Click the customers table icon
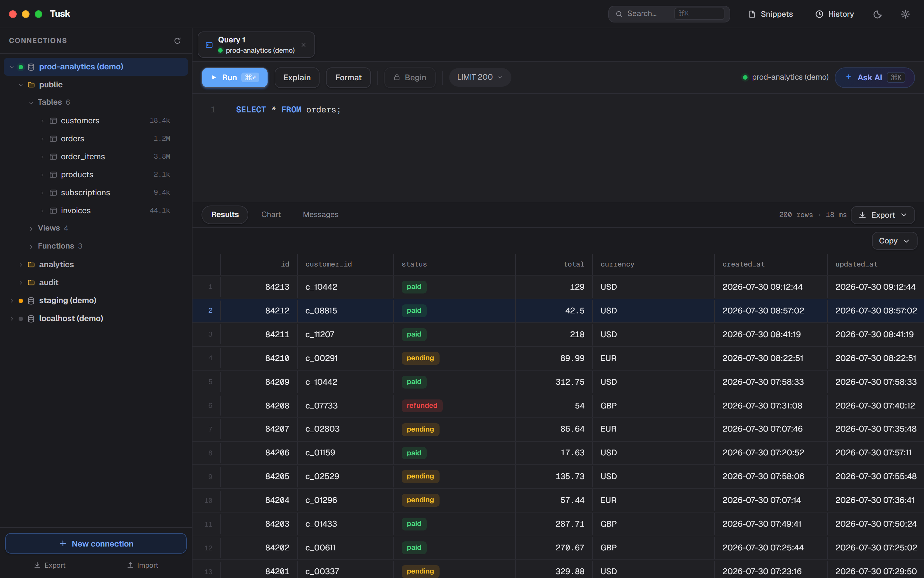924x578 pixels. [x=54, y=121]
